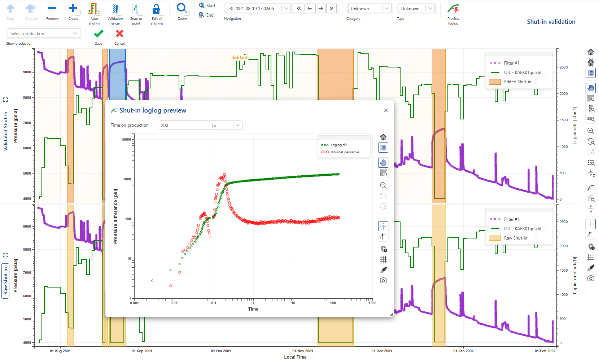
Task: Toggle grid lines icon in loglog preview dialog
Action: point(383,259)
